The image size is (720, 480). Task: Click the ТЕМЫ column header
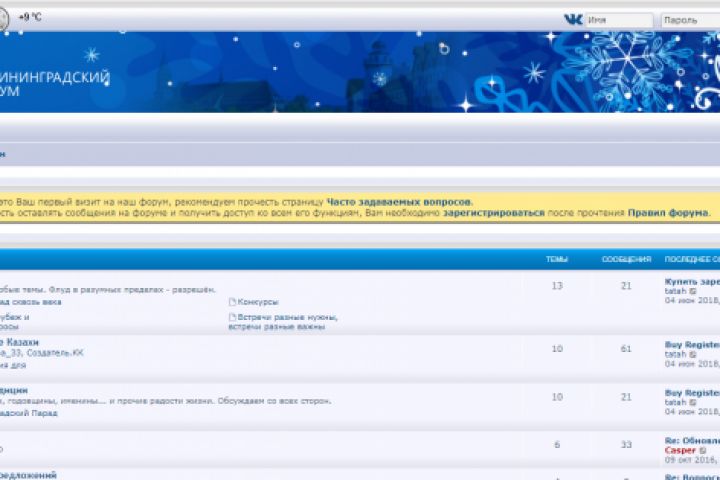point(557,260)
